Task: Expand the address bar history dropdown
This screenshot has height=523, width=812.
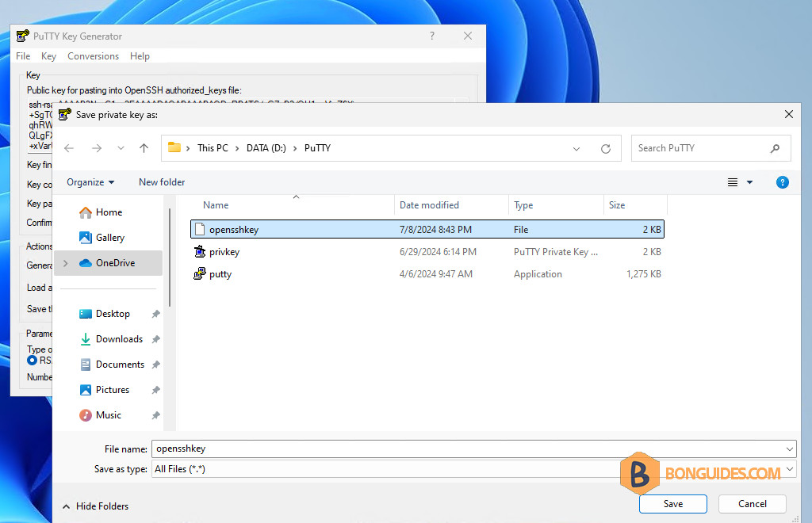Action: (576, 148)
